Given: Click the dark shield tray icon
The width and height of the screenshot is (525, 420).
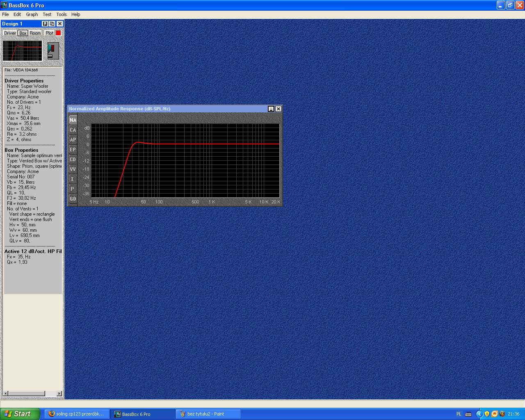Looking at the screenshot, I should point(502,414).
